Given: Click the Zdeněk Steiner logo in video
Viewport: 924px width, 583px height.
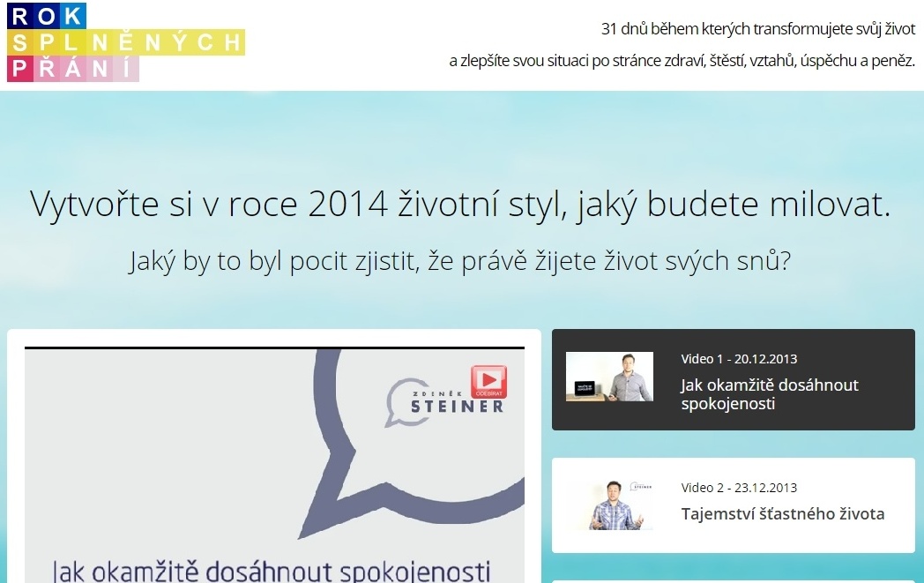Looking at the screenshot, I should click(445, 402).
